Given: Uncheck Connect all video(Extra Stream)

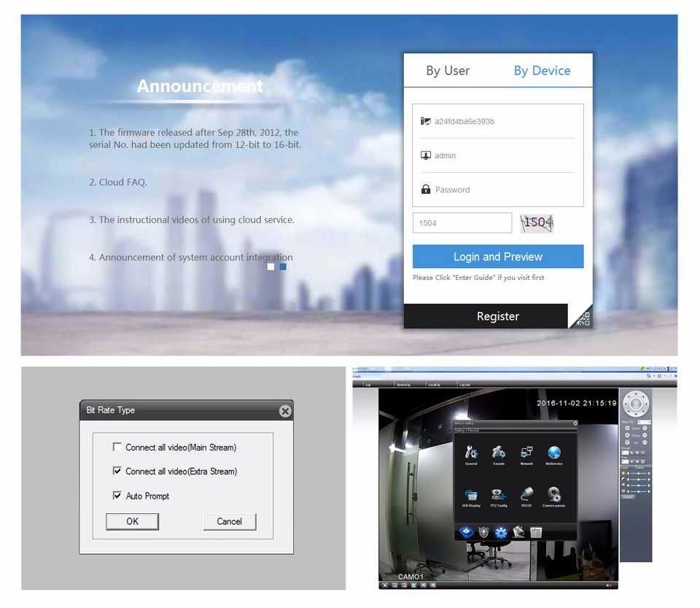Looking at the screenshot, I should pyautogui.click(x=117, y=471).
